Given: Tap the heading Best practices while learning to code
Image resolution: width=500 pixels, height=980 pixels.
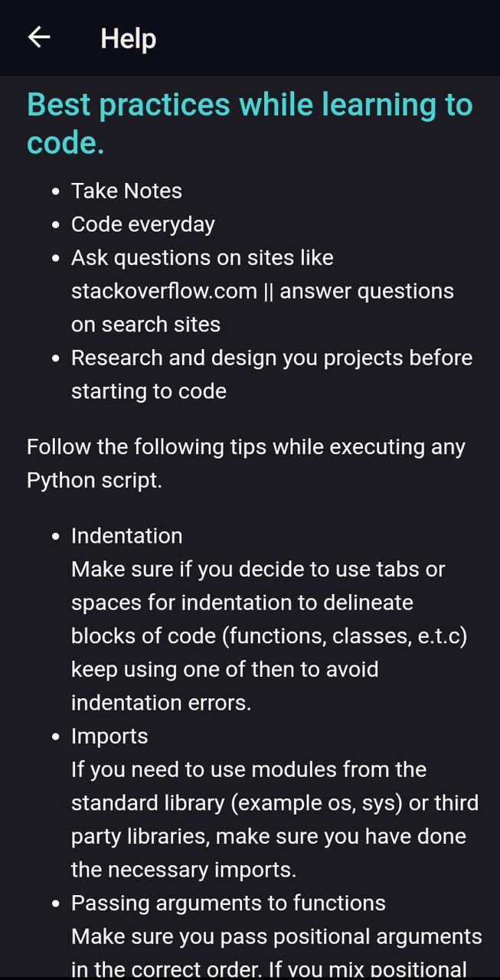Looking at the screenshot, I should [249, 122].
